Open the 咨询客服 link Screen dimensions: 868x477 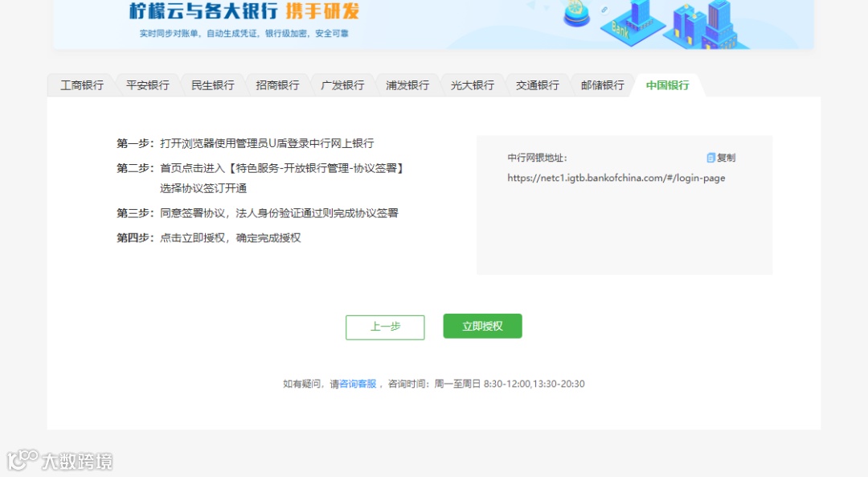point(358,384)
